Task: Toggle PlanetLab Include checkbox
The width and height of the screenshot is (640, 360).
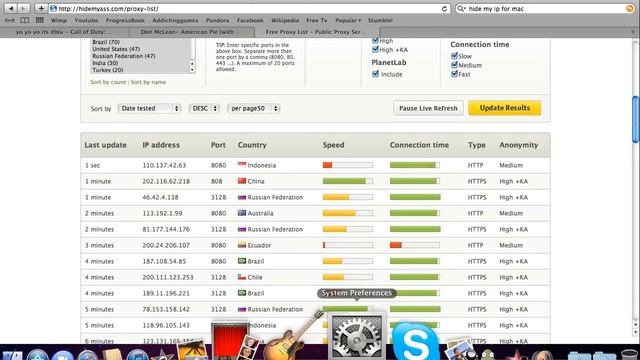Action: [x=376, y=74]
